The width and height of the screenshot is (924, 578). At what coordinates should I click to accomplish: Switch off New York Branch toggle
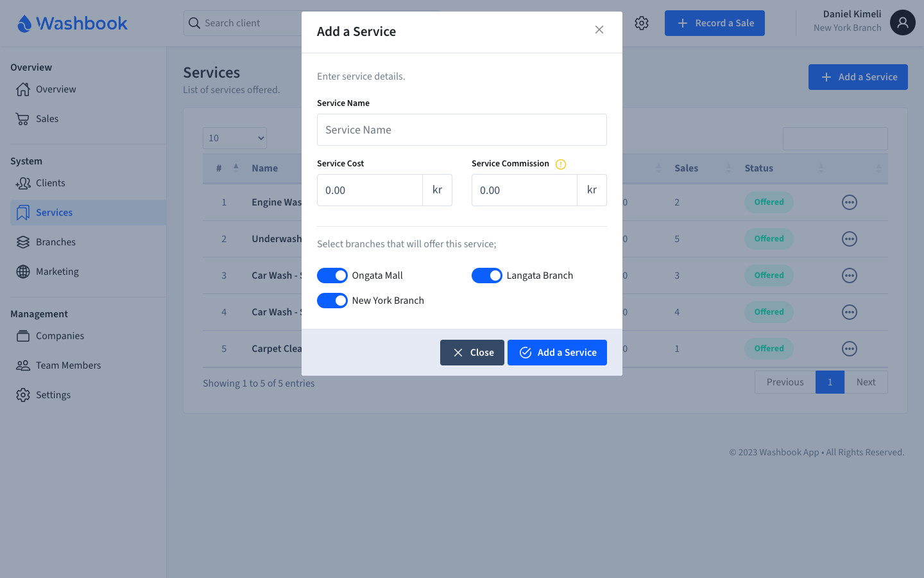pyautogui.click(x=332, y=301)
